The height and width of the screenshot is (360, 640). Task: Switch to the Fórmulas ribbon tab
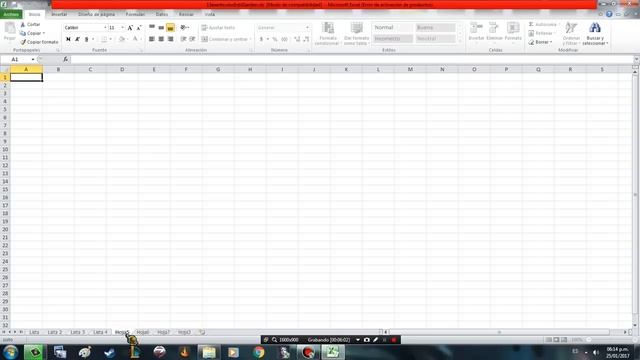[135, 14]
